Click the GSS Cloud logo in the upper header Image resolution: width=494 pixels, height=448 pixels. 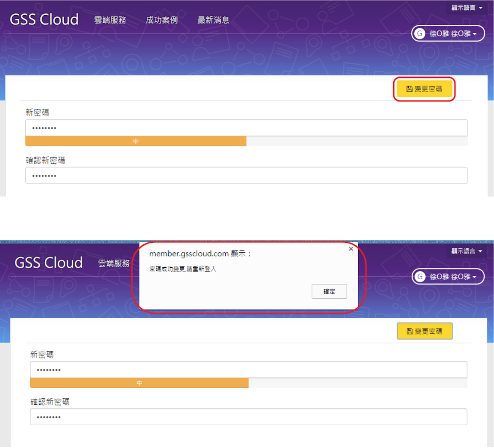[x=44, y=19]
